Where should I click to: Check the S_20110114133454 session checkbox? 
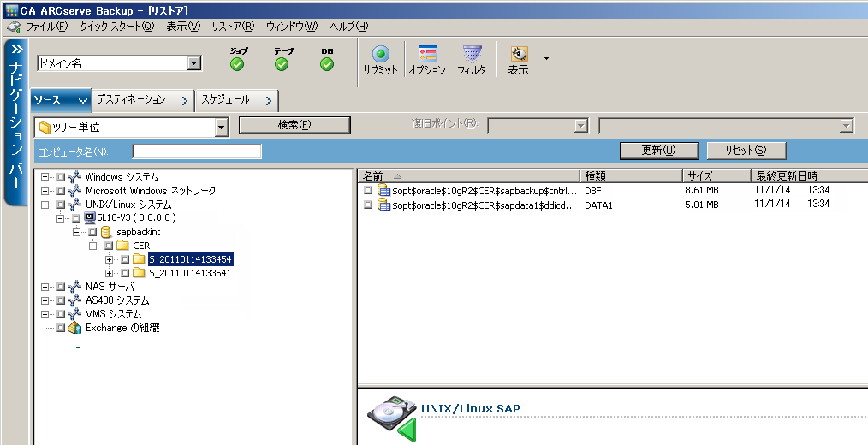click(126, 259)
